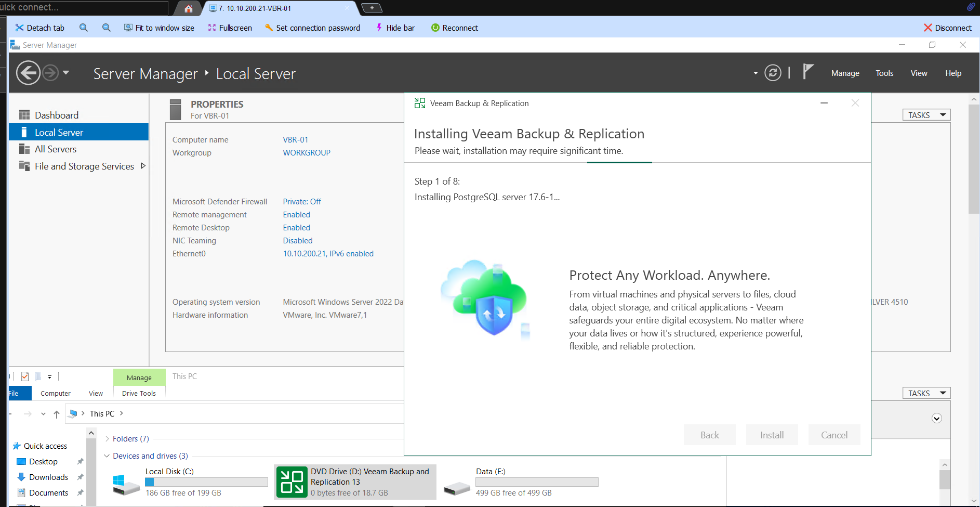Open the TASKS dropdown in Properties

[x=926, y=115]
